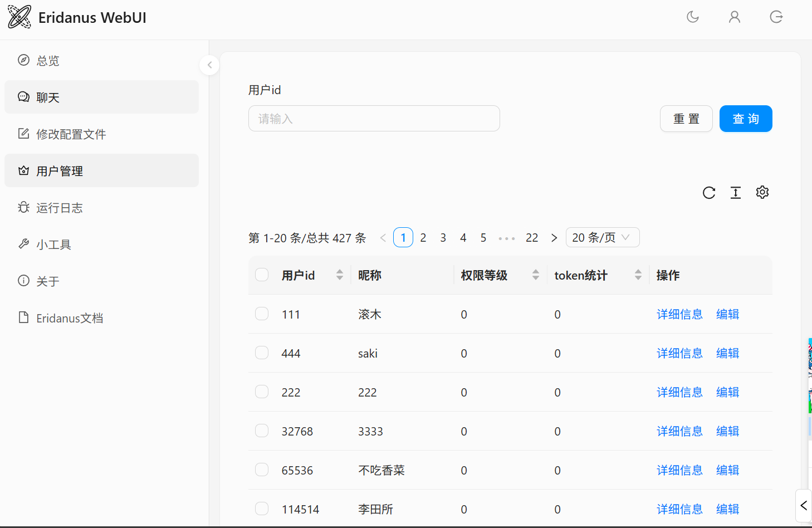Select the checkbox for user 111
The width and height of the screenshot is (812, 528).
tap(262, 314)
